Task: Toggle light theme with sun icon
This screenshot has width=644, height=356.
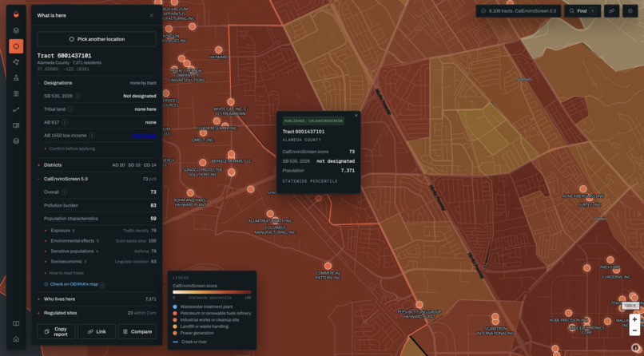Action: click(630, 11)
